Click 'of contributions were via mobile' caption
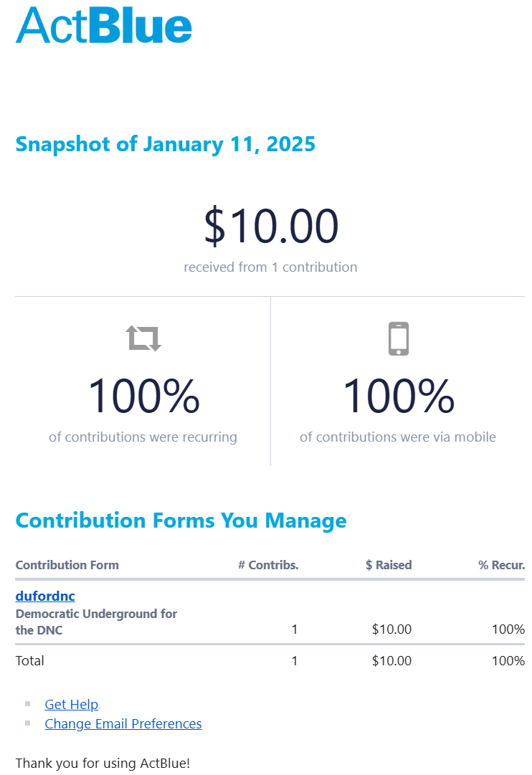The width and height of the screenshot is (532, 775). pos(398,437)
